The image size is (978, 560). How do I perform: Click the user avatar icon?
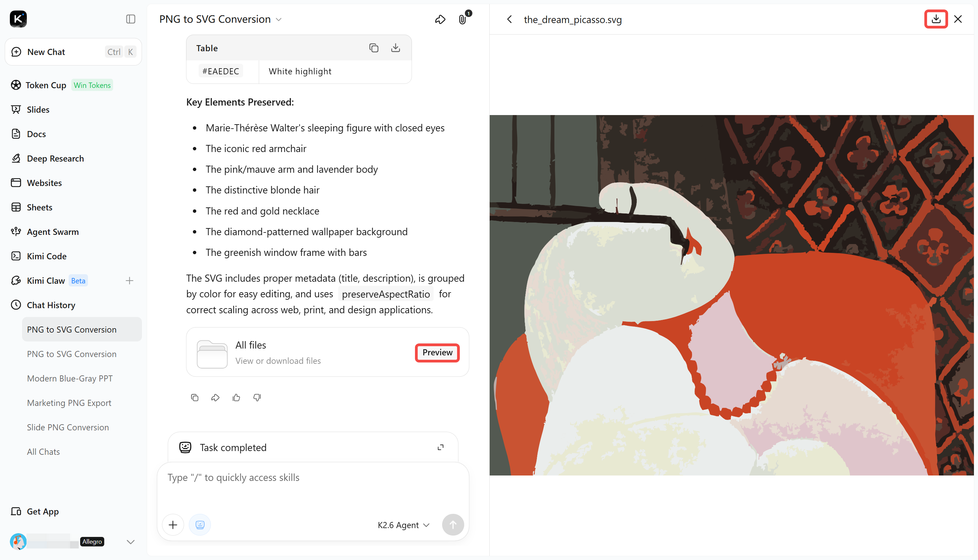click(x=18, y=542)
